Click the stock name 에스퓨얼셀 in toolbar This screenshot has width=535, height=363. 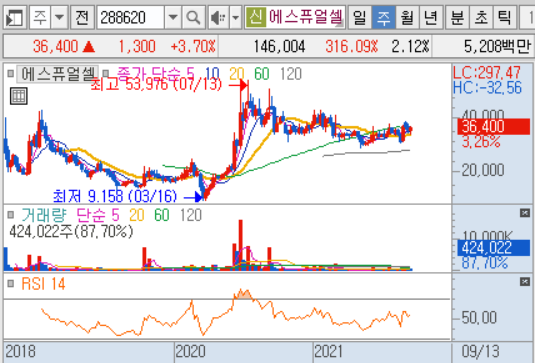coord(305,17)
